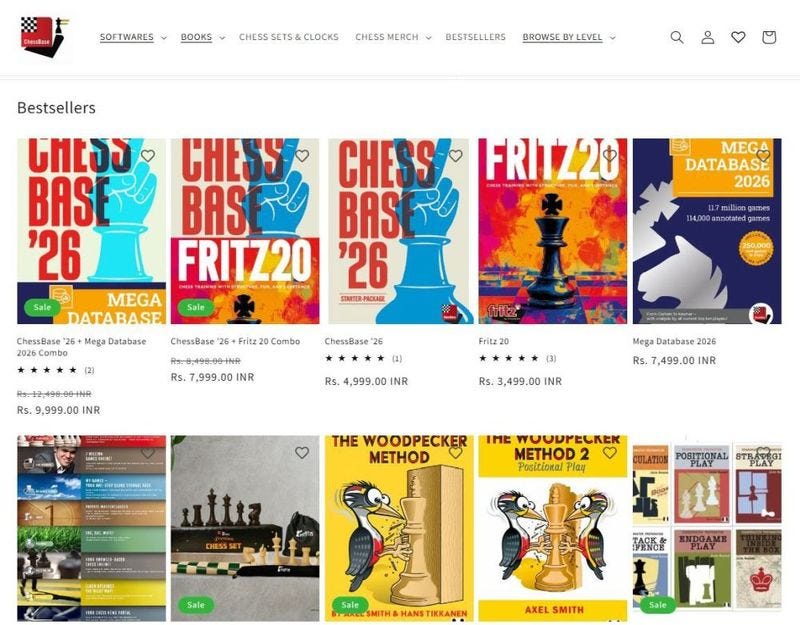This screenshot has height=625, width=800.
Task: Open the wishlist heart in header
Action: 738,37
